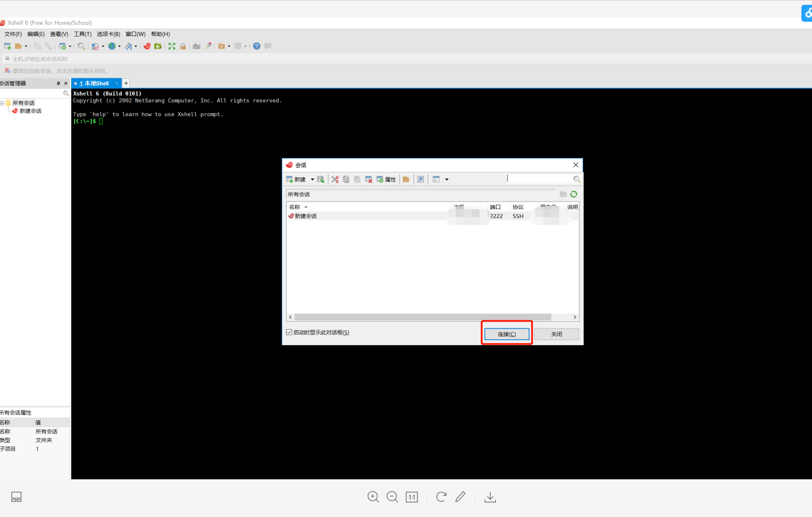Click the delete session red X icon
Screen dimensions: 812x517
(x=369, y=179)
